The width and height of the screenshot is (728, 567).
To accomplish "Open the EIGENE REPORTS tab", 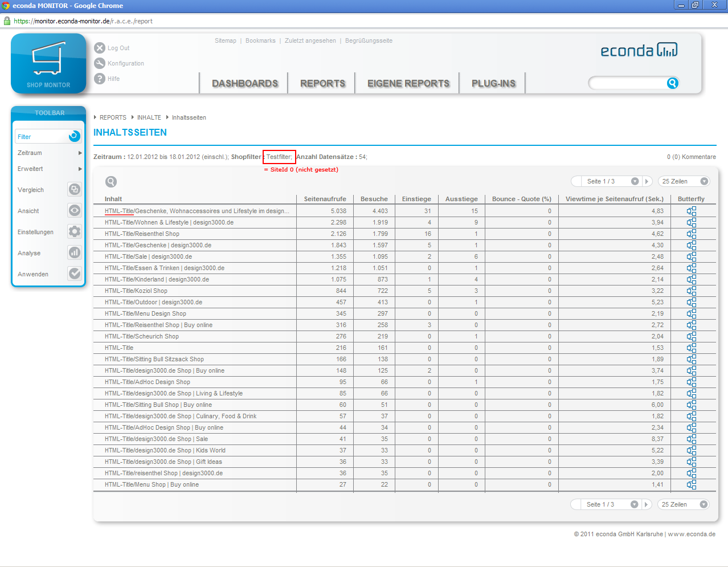I will click(x=408, y=83).
